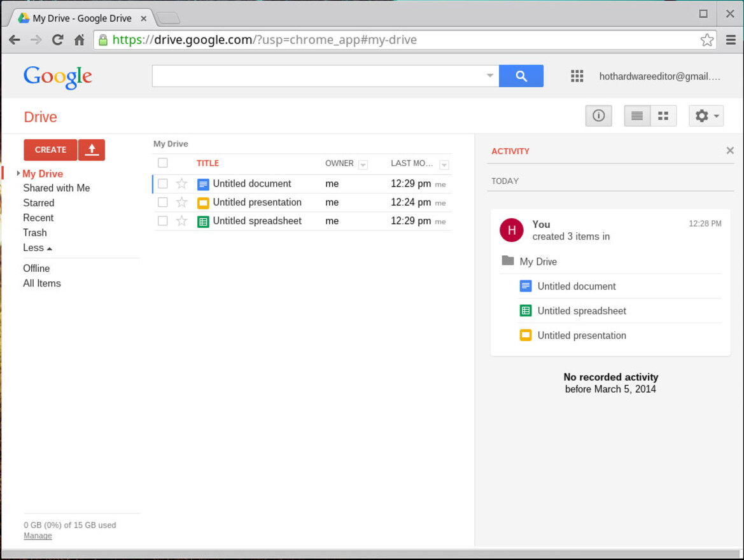Open Shared with Me
This screenshot has height=560, width=744.
click(x=57, y=188)
